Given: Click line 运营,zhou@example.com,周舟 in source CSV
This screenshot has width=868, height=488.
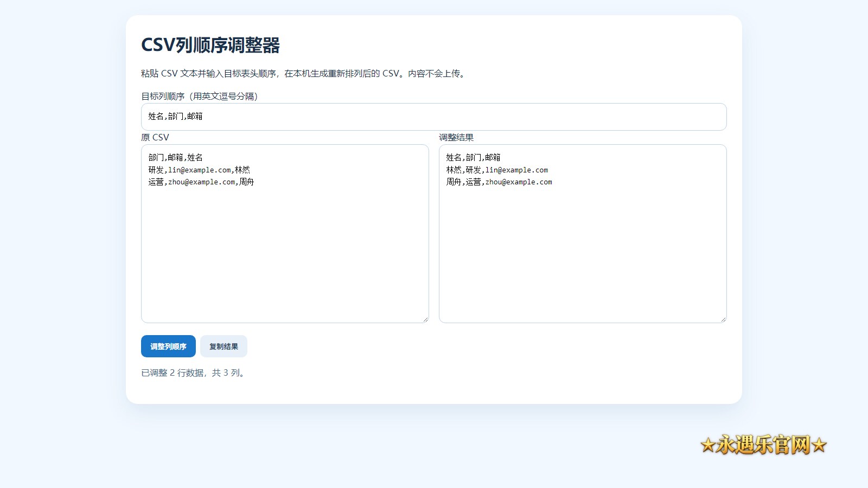Looking at the screenshot, I should [x=201, y=182].
